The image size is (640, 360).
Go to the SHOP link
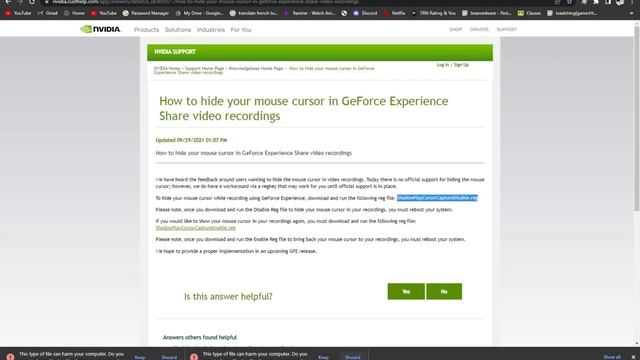pyautogui.click(x=456, y=29)
